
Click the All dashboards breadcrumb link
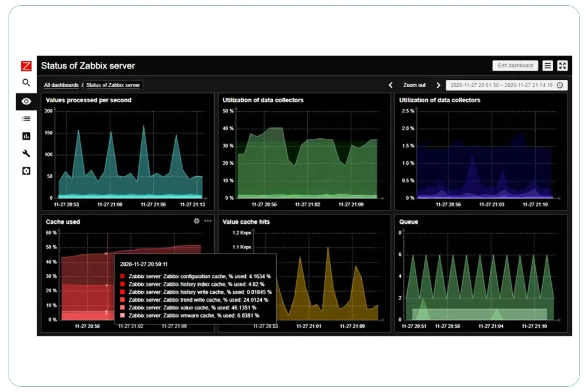tap(61, 85)
